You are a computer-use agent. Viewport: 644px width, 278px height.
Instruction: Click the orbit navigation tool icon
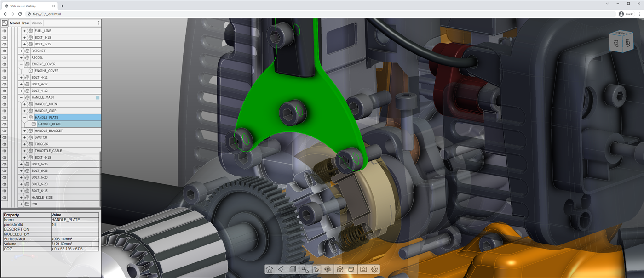tap(328, 269)
